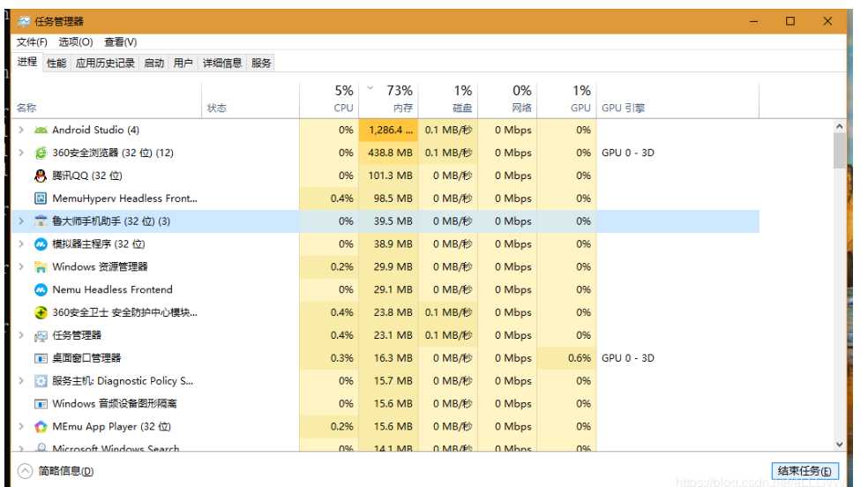The image size is (868, 487).
Task: Expand the Android Studio (4) process group
Action: [x=21, y=130]
